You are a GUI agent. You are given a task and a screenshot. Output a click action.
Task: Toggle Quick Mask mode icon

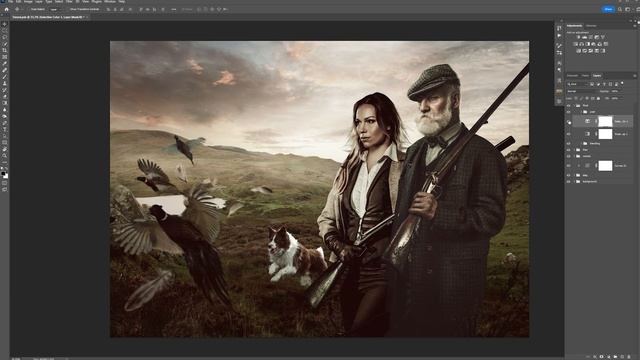click(4, 183)
